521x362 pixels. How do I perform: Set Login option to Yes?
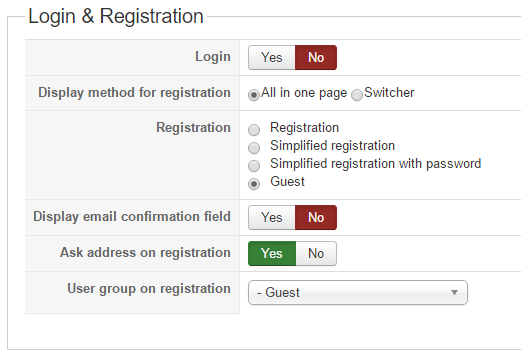pos(272,57)
